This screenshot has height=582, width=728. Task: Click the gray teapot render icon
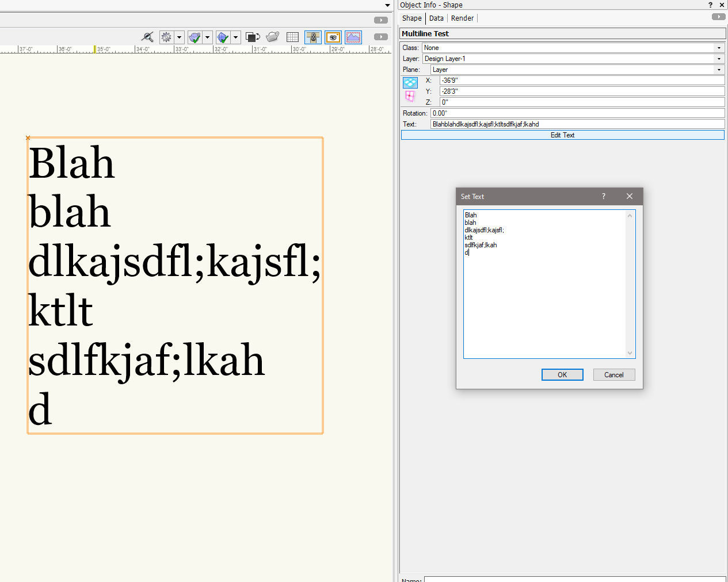[273, 37]
